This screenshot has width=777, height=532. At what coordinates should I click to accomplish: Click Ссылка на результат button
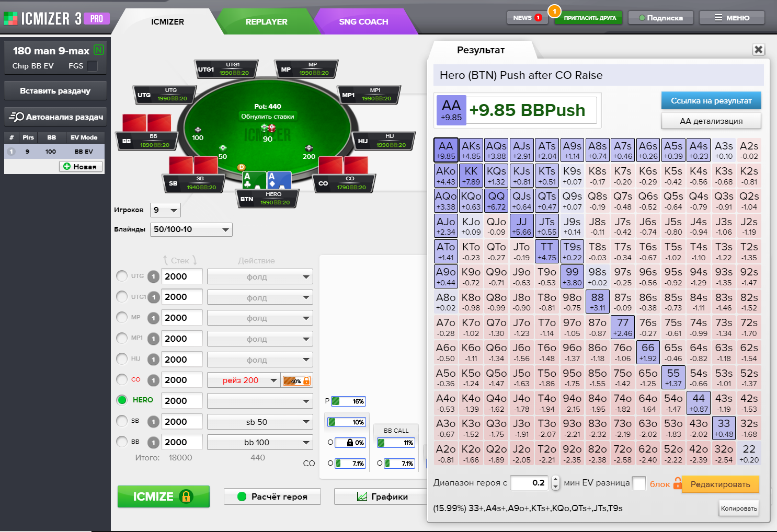(711, 101)
